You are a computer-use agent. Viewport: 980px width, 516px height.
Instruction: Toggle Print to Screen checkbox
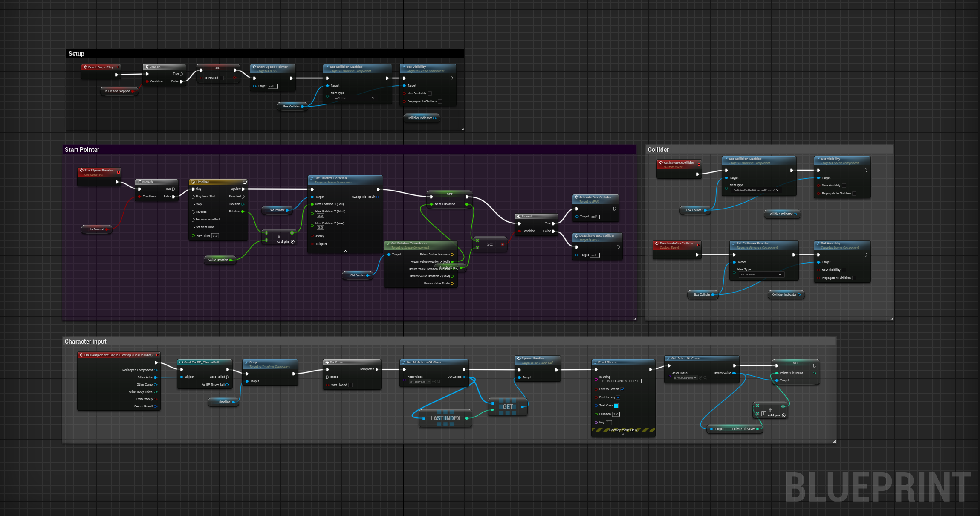pos(622,389)
